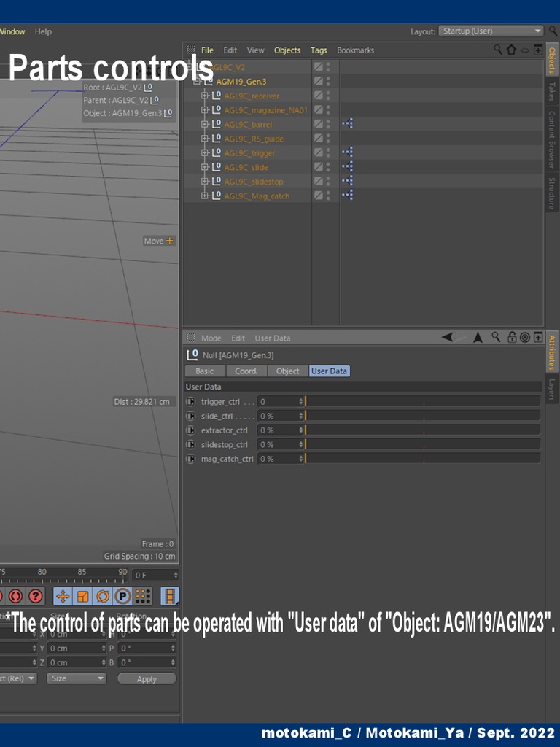Expand the AGL9C_slide node

(x=205, y=167)
